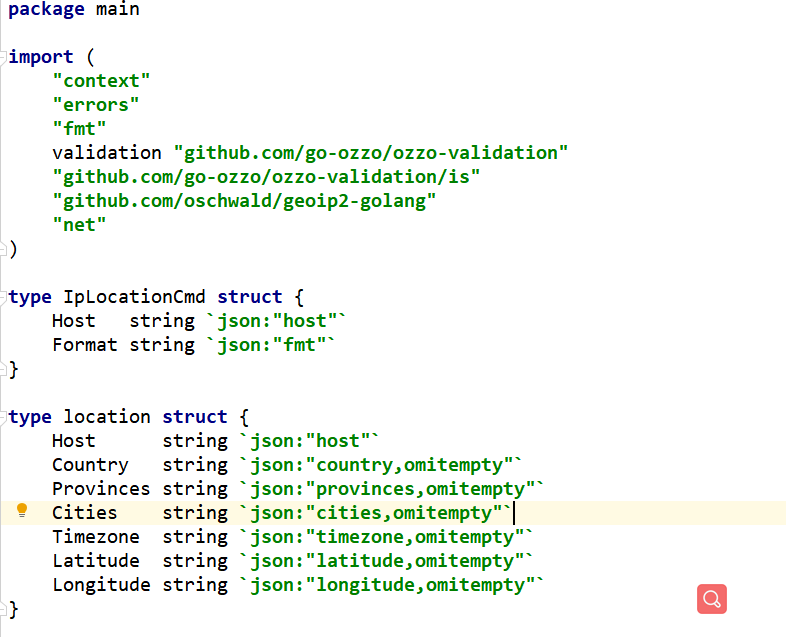Click fold end marker at import closing parenthesis
Viewport: 786px width, 637px height.
point(5,249)
